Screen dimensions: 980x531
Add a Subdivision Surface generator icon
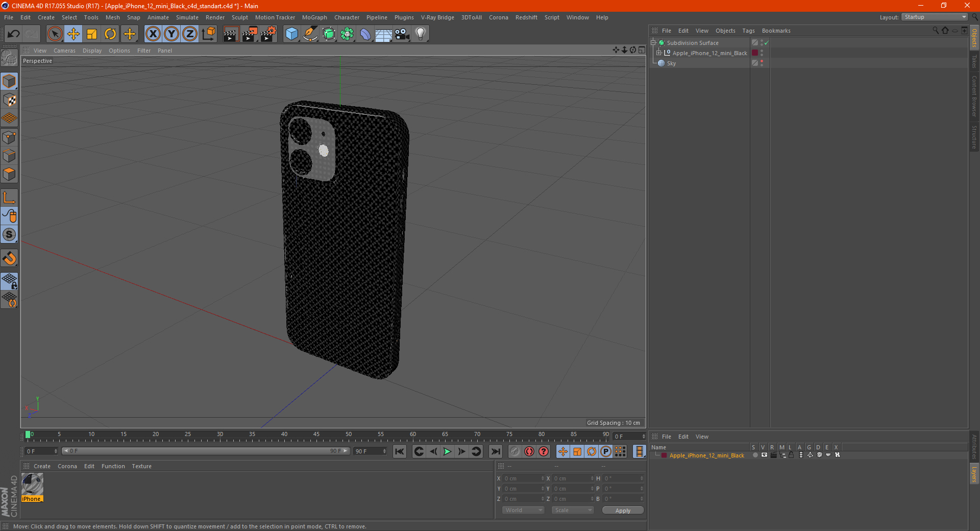tap(329, 34)
